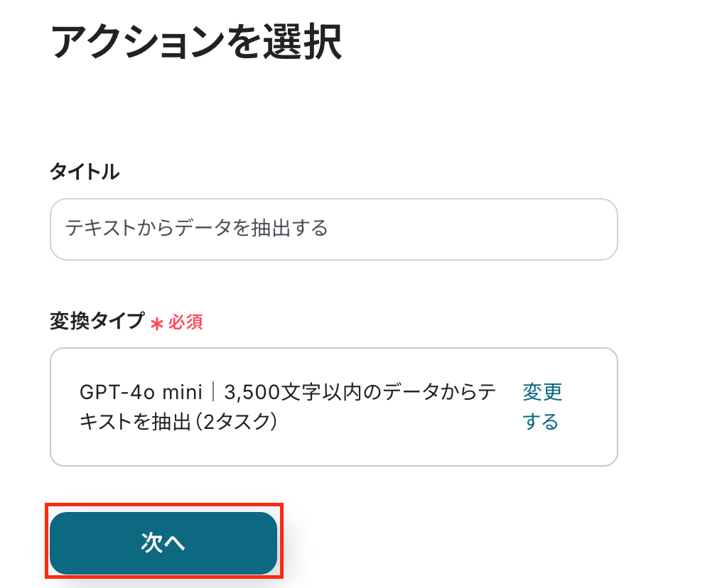The image size is (705, 588).
Task: Click the red 必須 marker text
Action: [x=185, y=322]
